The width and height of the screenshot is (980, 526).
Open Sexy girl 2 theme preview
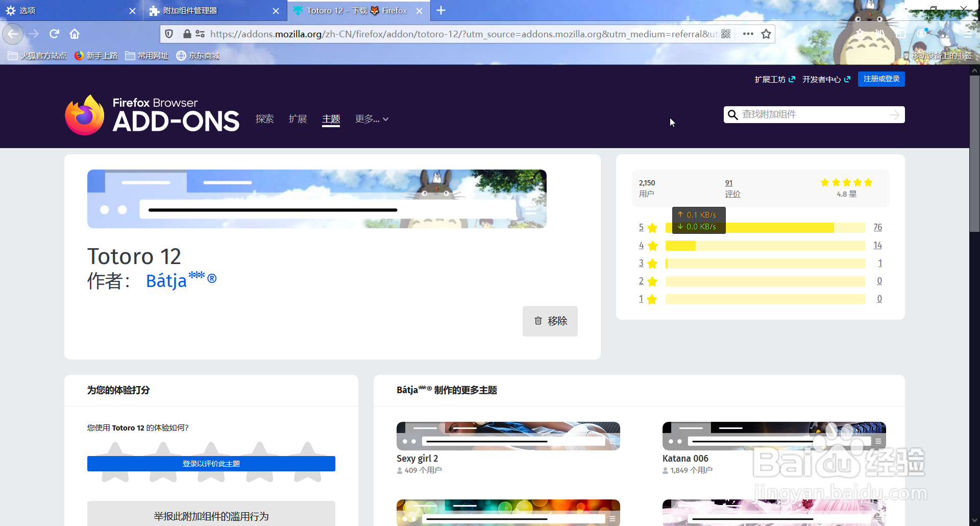[508, 436]
